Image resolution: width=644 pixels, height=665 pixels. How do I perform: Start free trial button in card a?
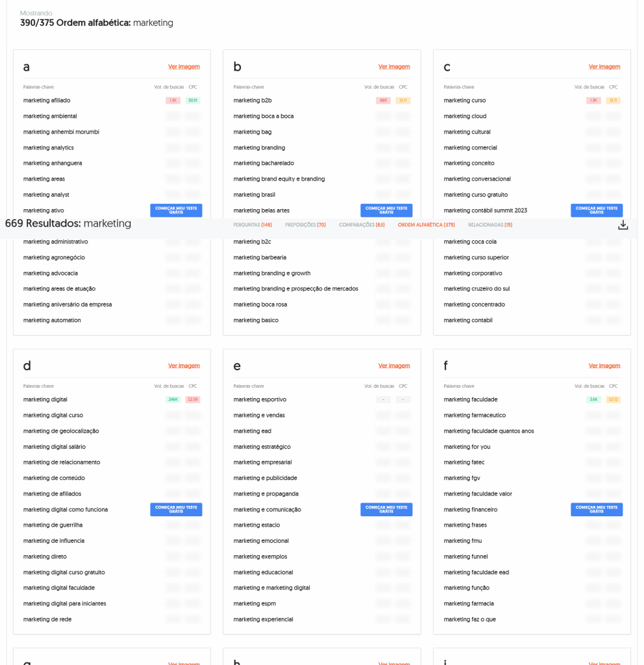tap(176, 210)
